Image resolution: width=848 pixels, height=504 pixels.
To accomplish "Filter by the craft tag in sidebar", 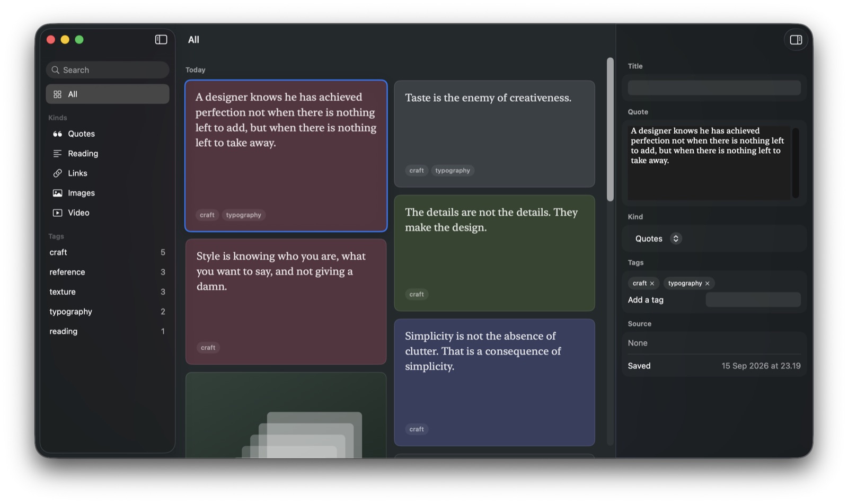I will [x=108, y=252].
